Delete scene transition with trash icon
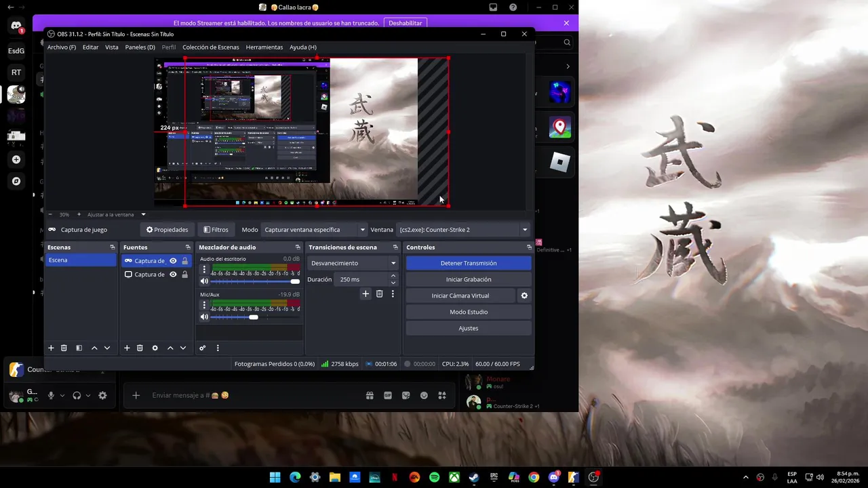 (379, 293)
